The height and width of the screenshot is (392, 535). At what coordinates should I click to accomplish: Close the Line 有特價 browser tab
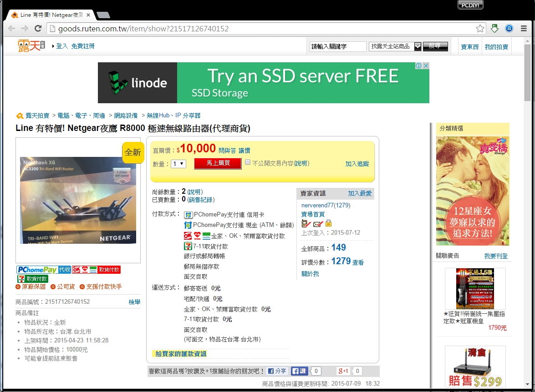88,15
